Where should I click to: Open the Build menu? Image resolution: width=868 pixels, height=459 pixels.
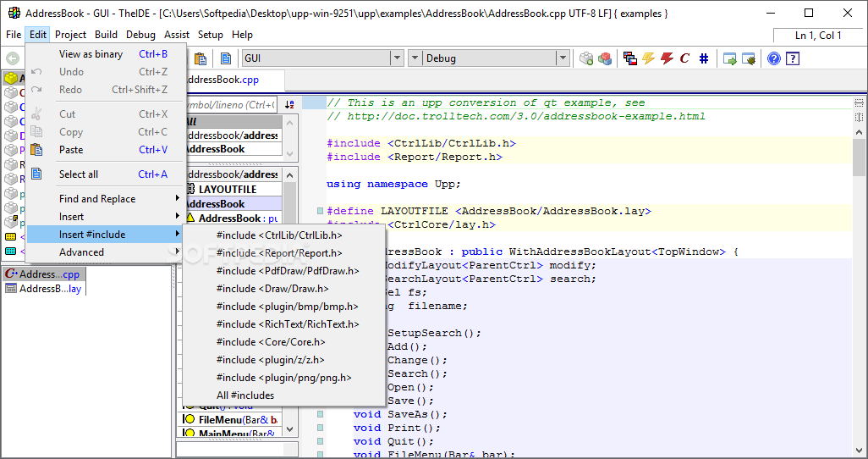tap(106, 35)
